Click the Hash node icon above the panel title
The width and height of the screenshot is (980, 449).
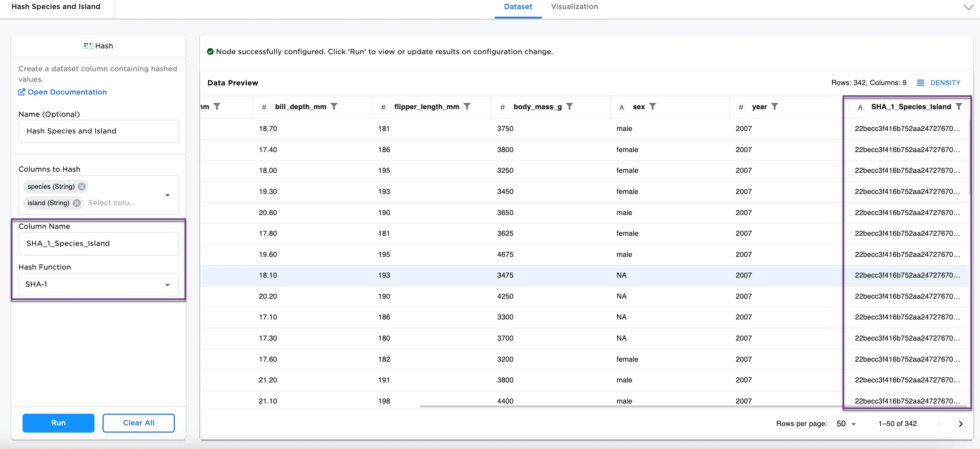tap(88, 46)
